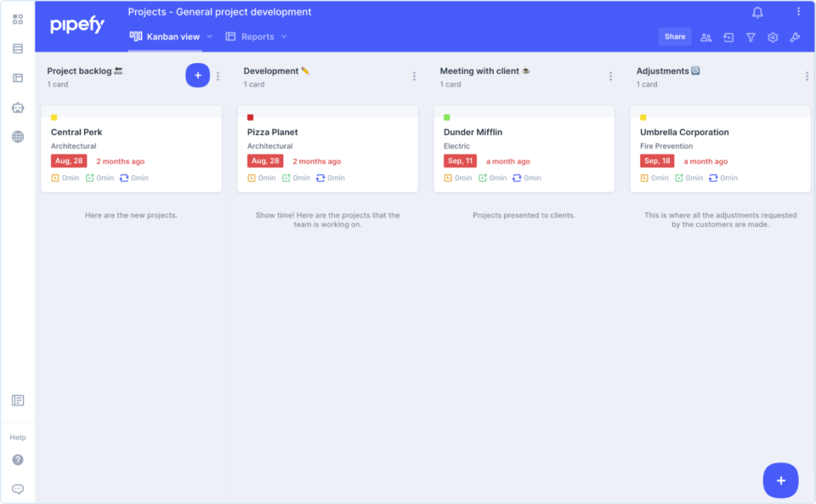Open the sidebar database icon
The height and width of the screenshot is (504, 816).
pos(17,48)
